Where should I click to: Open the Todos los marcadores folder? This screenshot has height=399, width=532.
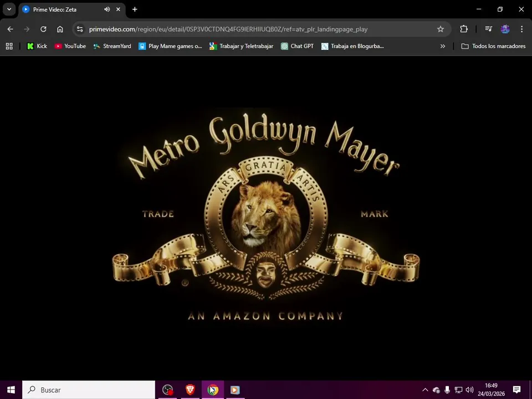493,46
